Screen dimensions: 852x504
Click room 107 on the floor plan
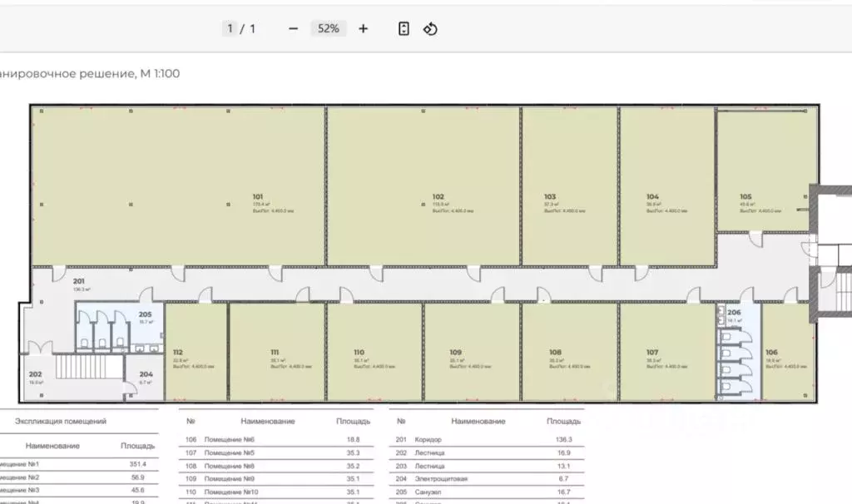[652, 353]
